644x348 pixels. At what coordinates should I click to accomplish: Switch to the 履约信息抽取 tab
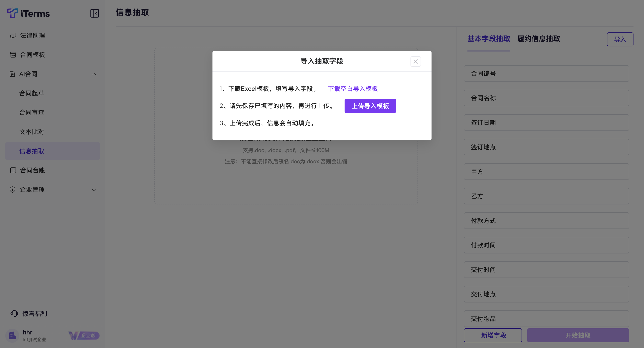(538, 39)
